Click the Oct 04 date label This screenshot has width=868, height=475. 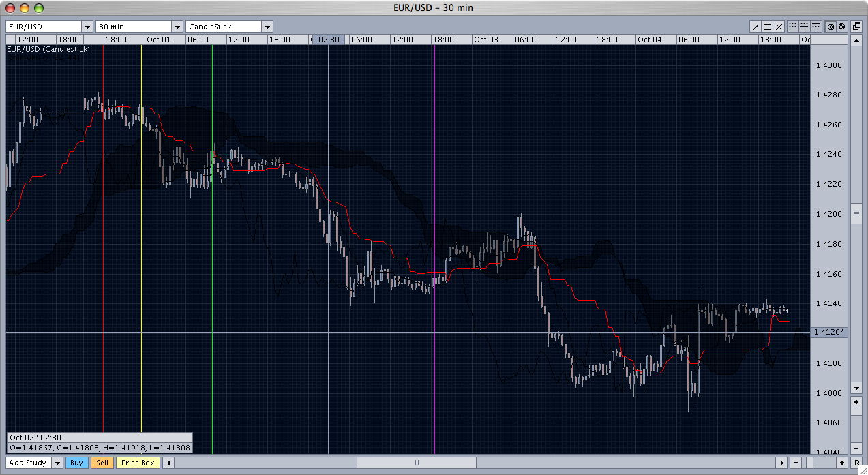(x=649, y=40)
